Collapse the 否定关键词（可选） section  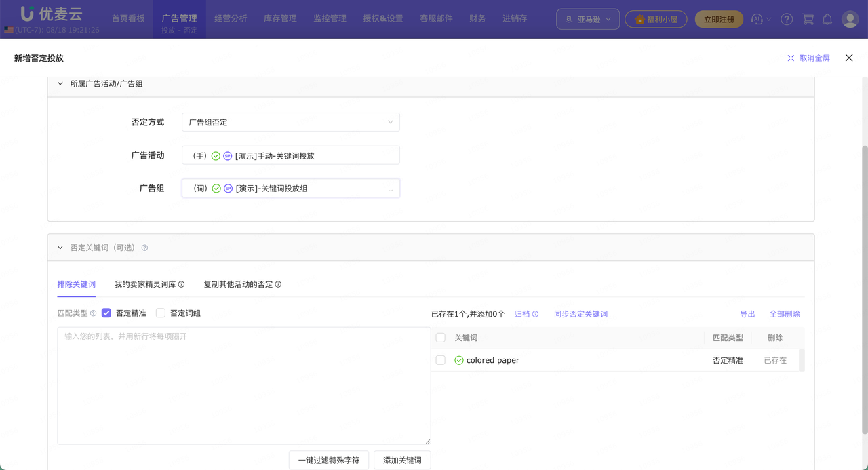tap(60, 248)
